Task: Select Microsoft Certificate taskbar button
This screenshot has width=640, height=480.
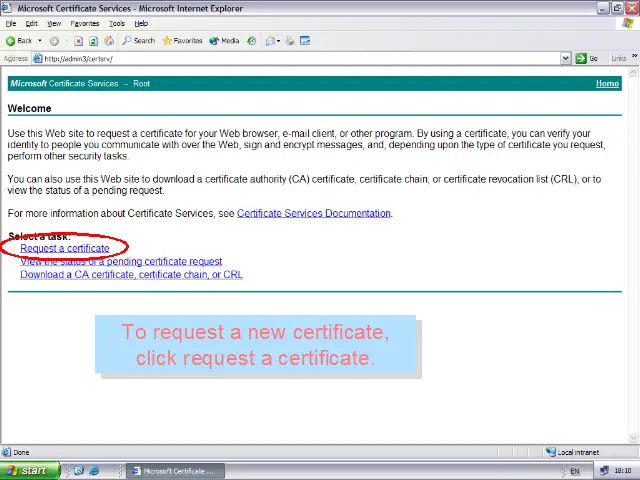Action: coord(176,471)
